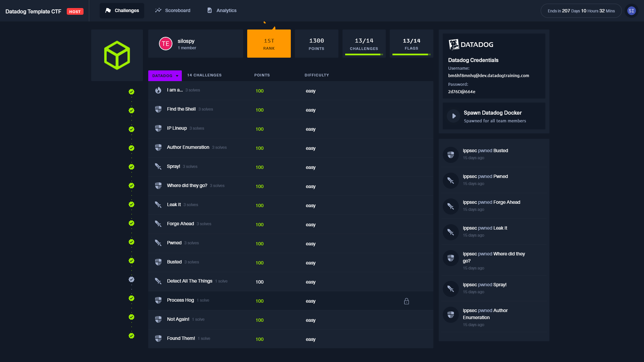Click the shield icon beside Find the Shell
This screenshot has height=362, width=644.
(158, 109)
